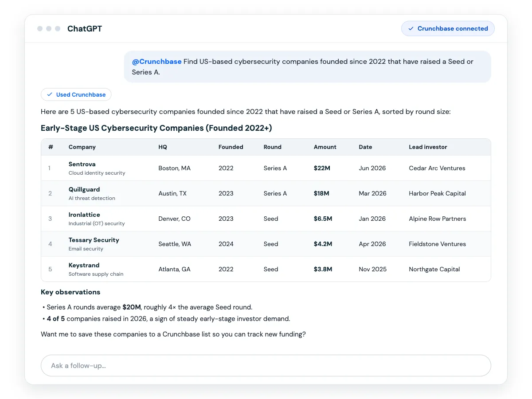532x399 pixels.
Task: Click the Atlanta, GA cell
Action: coord(174,269)
